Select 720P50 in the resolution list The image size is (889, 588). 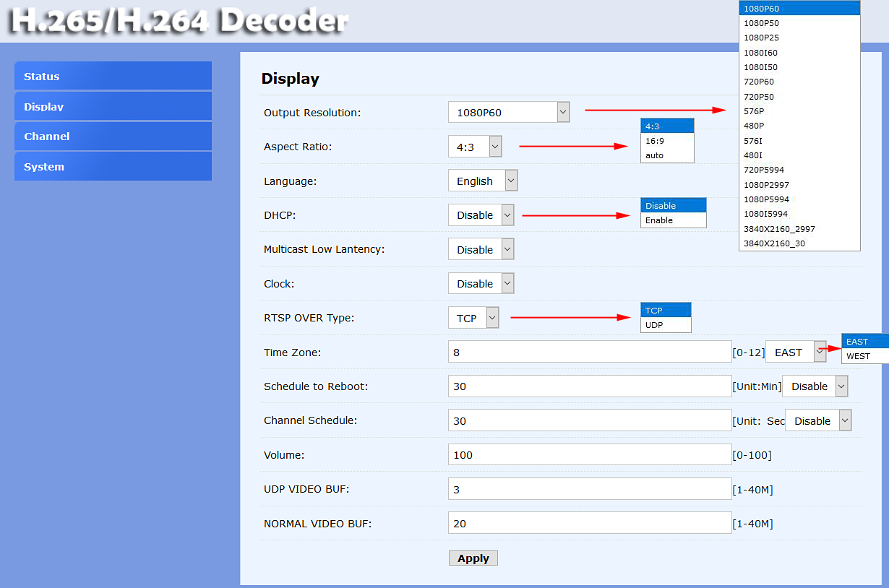(x=799, y=97)
